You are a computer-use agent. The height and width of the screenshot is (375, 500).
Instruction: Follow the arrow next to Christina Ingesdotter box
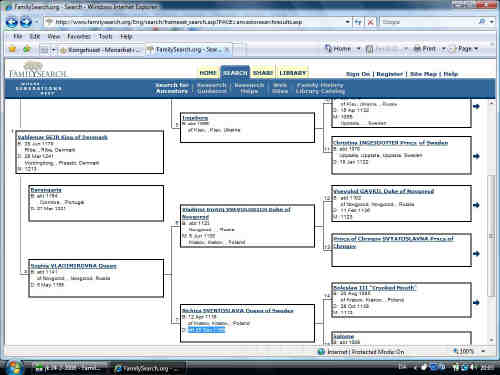[476, 156]
